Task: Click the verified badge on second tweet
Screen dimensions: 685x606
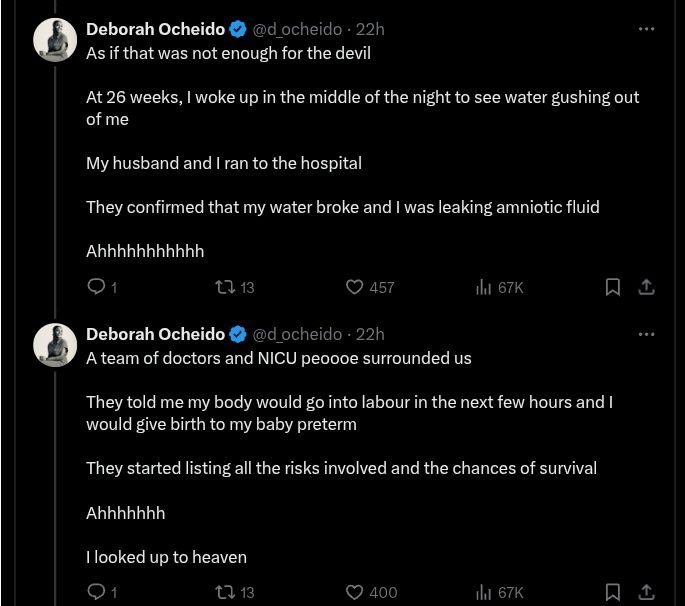Action: tap(239, 334)
